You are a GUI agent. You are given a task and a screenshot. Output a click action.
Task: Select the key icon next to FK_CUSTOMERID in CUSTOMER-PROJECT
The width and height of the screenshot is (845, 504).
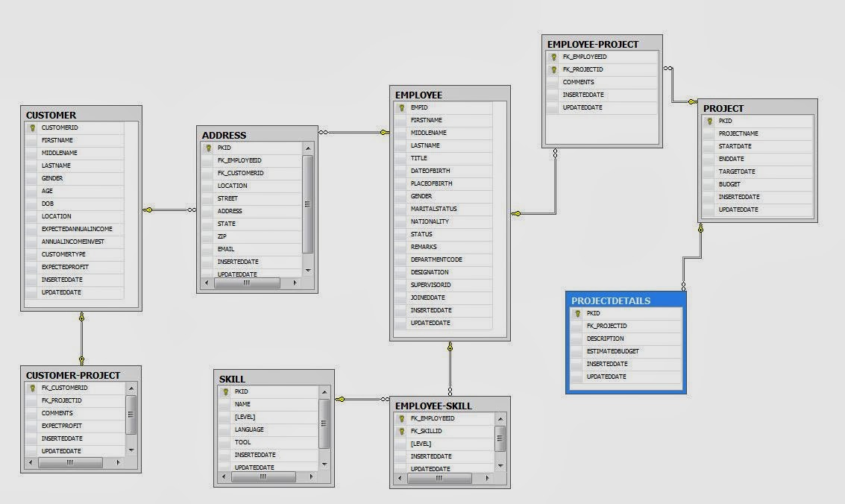(31, 388)
